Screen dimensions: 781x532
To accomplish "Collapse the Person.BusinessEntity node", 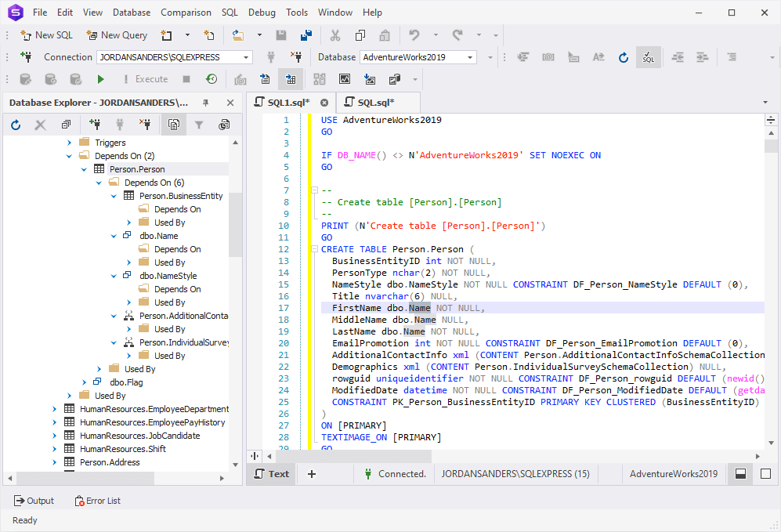I will click(x=114, y=196).
